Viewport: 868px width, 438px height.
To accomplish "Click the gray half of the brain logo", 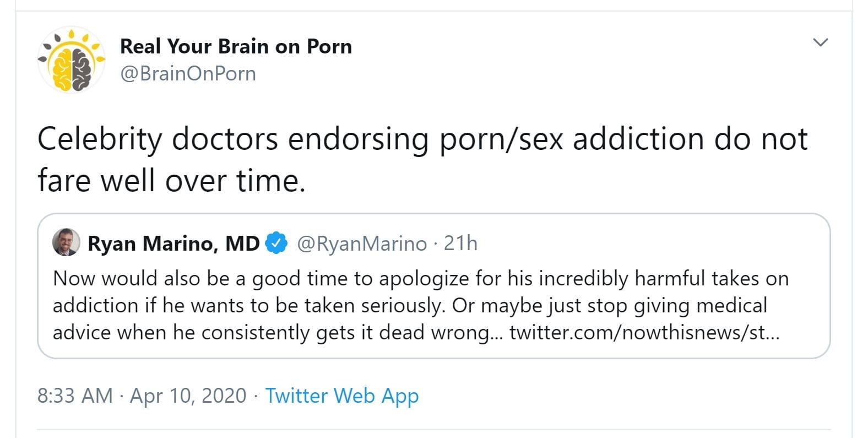I will pos(83,68).
